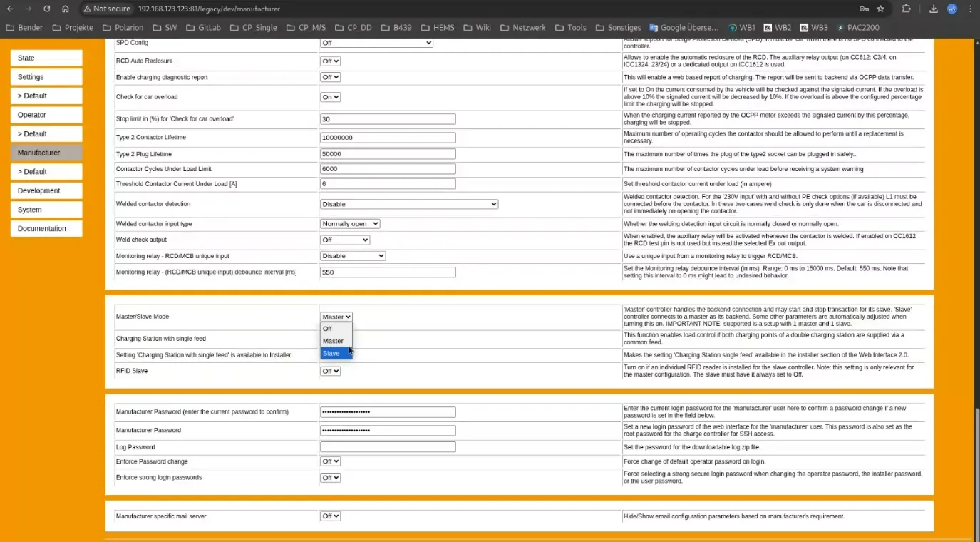Open the Welded contactor detection dropdown
The image size is (980, 542).
408,204
